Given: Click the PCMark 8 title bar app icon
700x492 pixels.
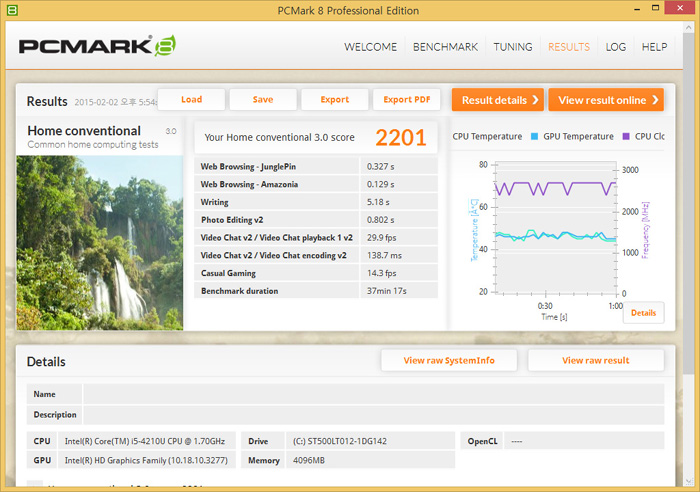Looking at the screenshot, I should tap(12, 10).
